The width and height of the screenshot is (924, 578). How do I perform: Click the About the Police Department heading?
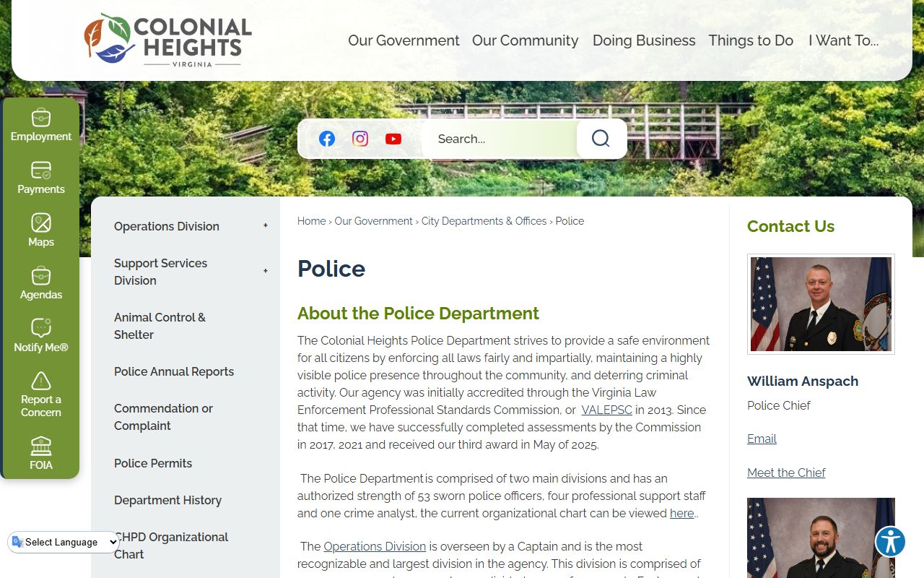click(x=418, y=313)
